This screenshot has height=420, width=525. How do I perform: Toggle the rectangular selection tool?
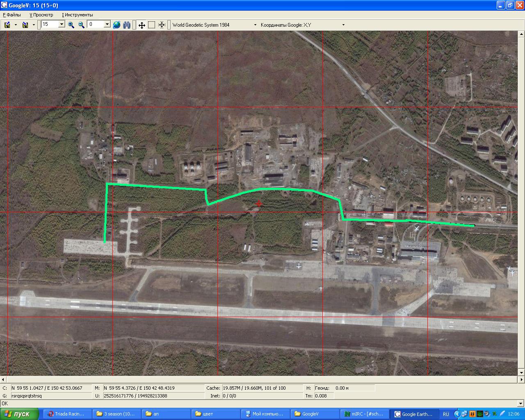tap(151, 25)
